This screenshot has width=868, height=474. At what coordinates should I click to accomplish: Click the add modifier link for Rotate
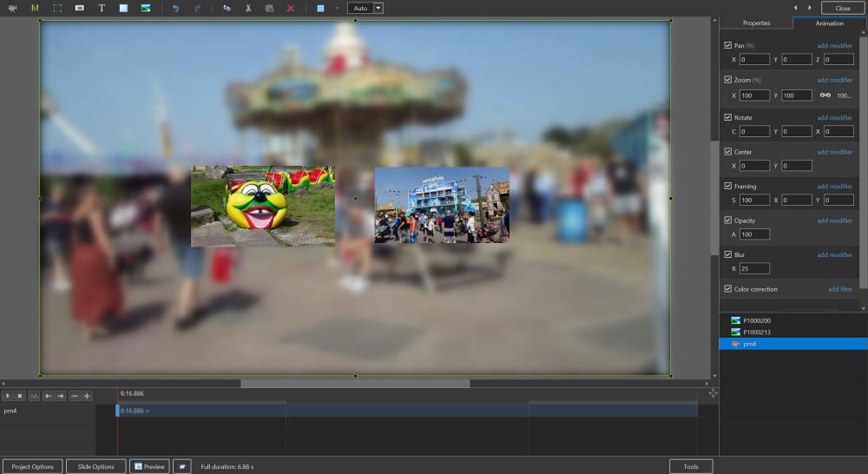coord(834,117)
